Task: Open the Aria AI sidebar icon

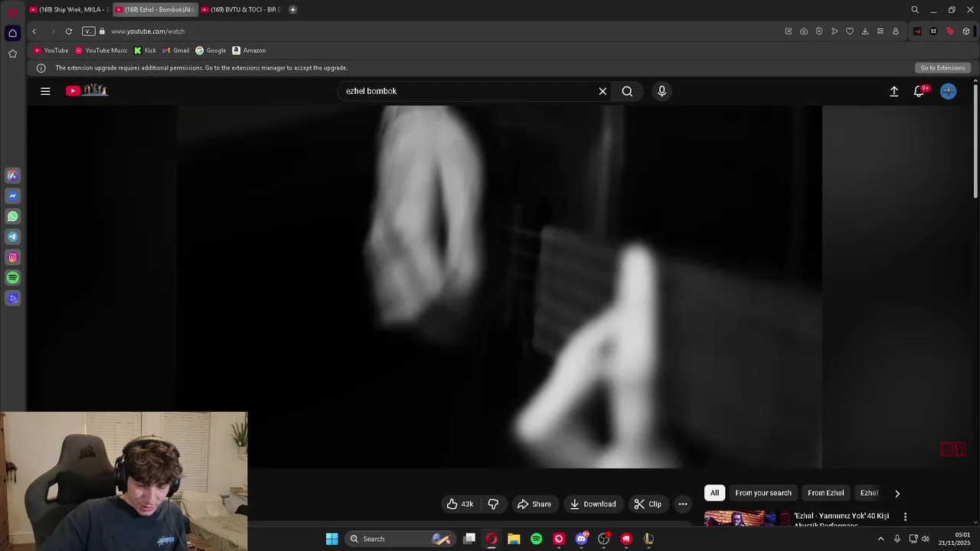Action: [x=12, y=175]
